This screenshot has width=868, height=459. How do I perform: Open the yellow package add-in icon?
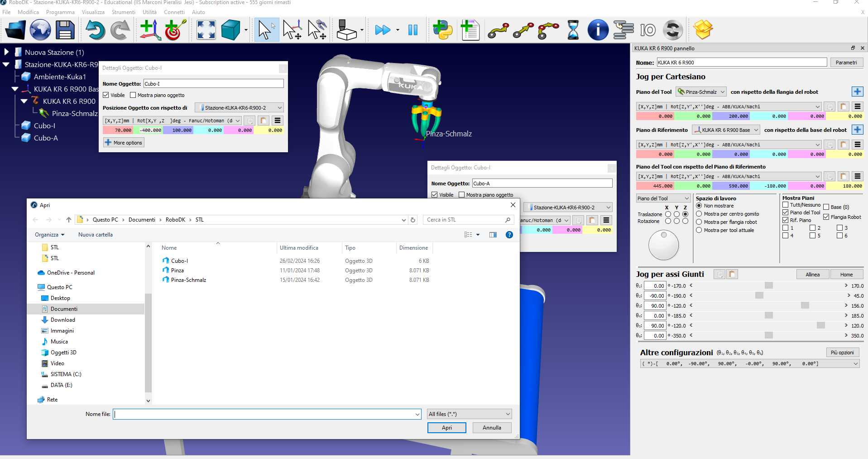pos(703,30)
